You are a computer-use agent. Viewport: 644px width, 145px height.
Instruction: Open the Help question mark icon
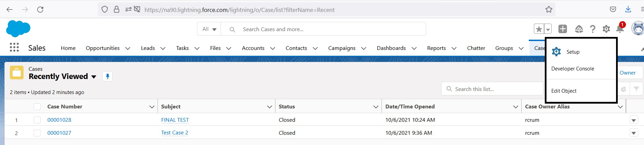[593, 29]
